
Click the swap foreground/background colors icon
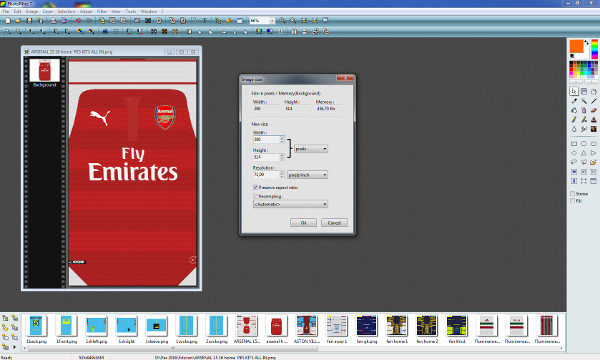587,42
